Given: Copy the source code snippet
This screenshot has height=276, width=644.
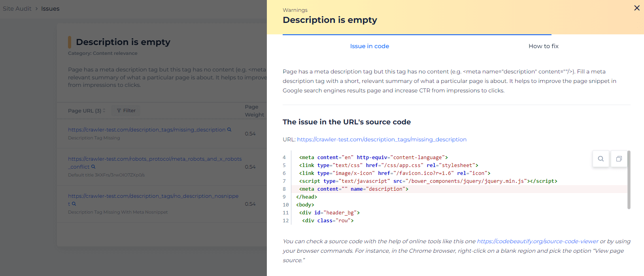Looking at the screenshot, I should click(x=619, y=159).
